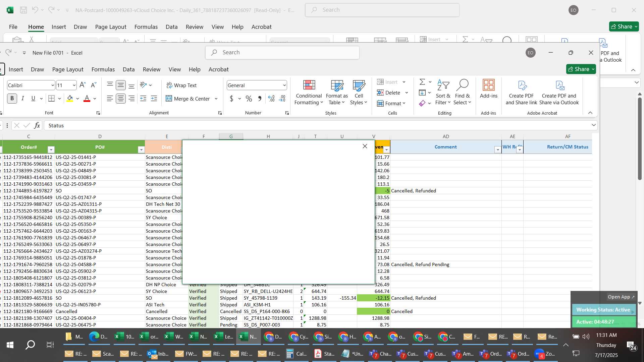Open fill color dropdown arrow
Viewport: 644px width, 362px height.
click(77, 99)
